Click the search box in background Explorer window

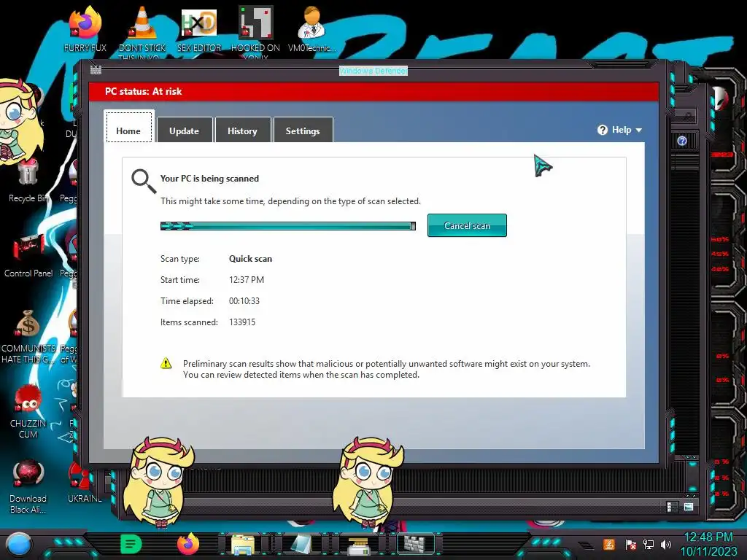pyautogui.click(x=684, y=116)
